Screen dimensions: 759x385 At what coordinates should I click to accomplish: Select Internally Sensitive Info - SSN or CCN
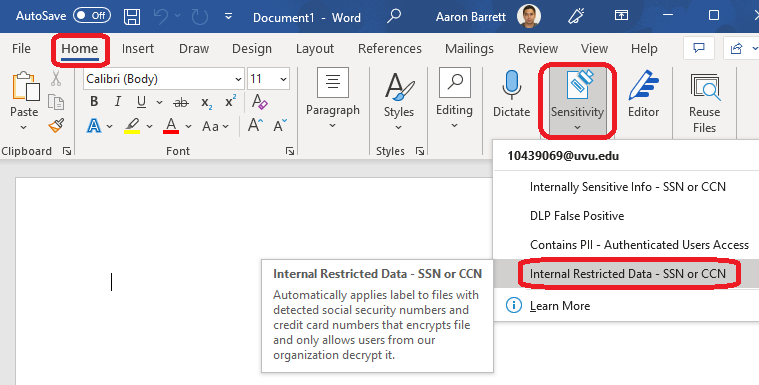(x=627, y=187)
